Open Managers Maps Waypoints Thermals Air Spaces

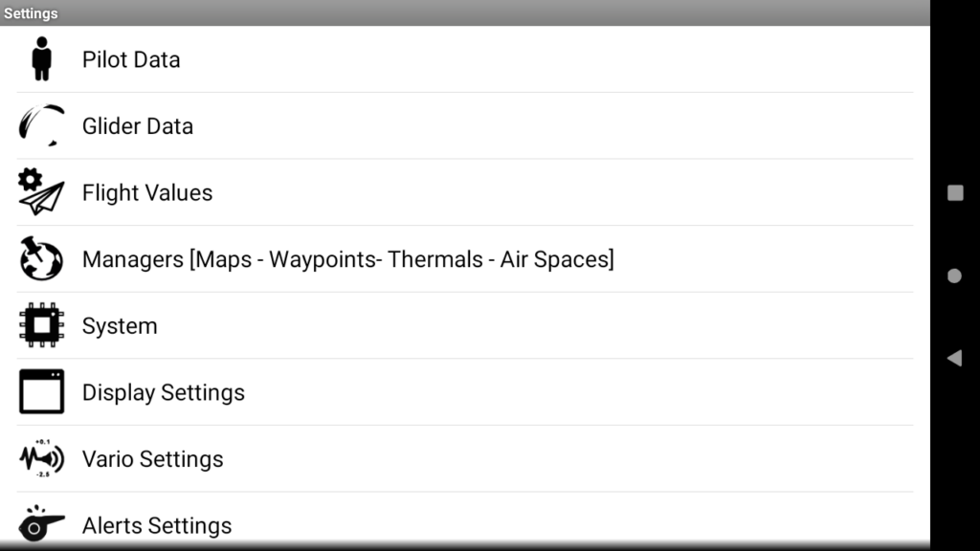465,259
